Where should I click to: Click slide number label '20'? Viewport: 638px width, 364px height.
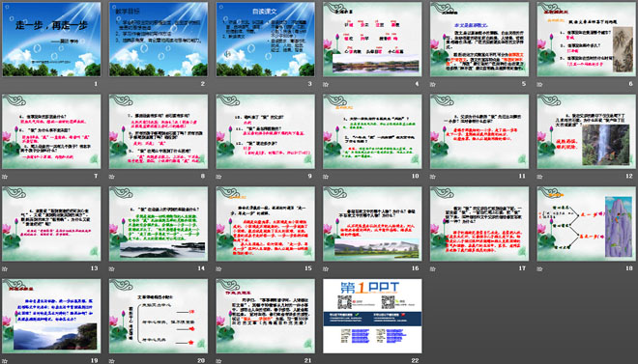pos(201,361)
